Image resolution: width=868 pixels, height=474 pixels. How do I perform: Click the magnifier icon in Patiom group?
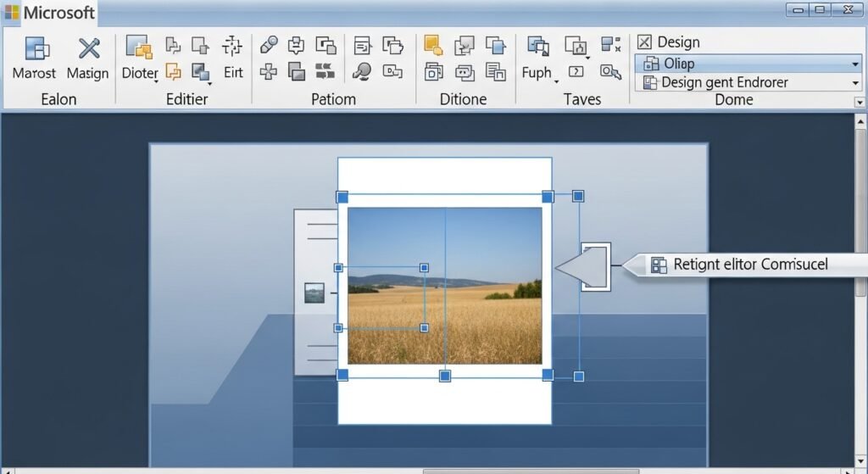[x=362, y=72]
